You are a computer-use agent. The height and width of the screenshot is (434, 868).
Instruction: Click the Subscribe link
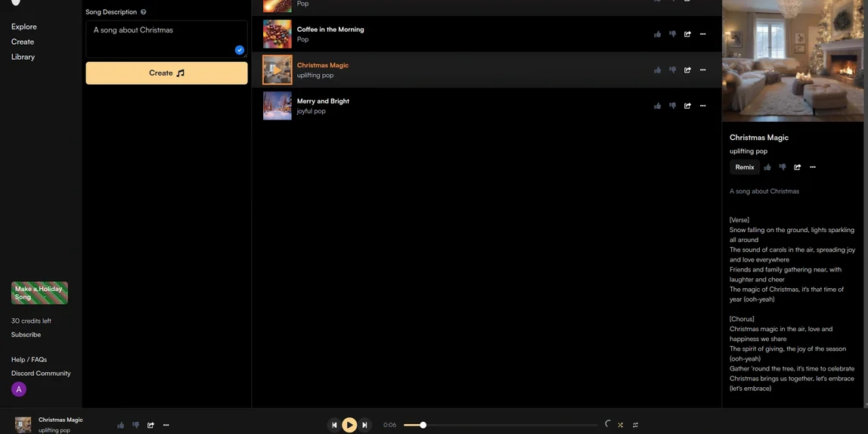pyautogui.click(x=26, y=334)
